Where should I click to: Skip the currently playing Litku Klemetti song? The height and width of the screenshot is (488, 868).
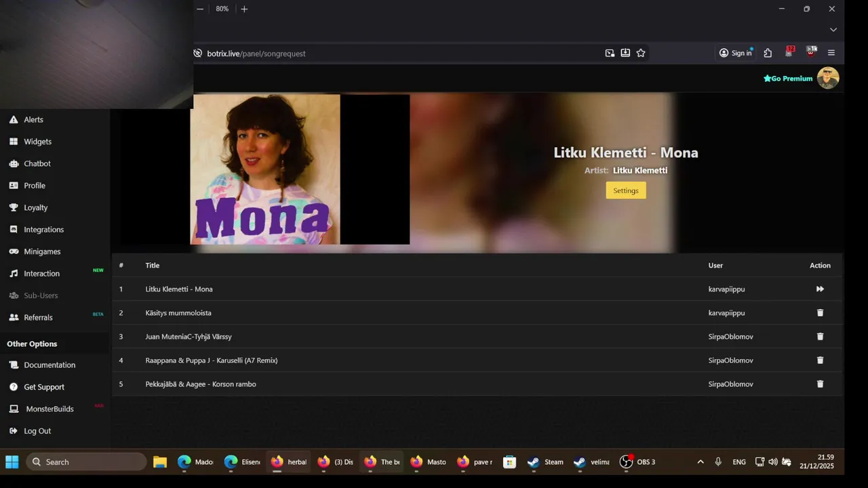820,289
